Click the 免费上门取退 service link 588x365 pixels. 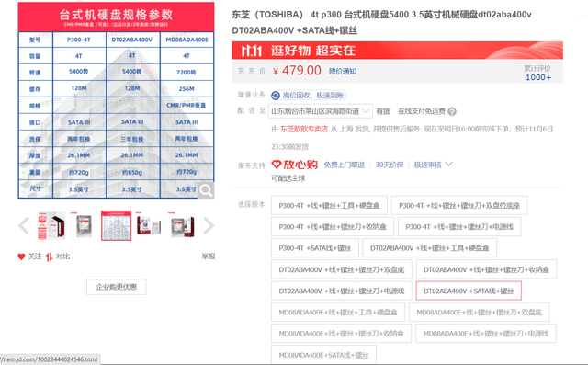tap(345, 165)
